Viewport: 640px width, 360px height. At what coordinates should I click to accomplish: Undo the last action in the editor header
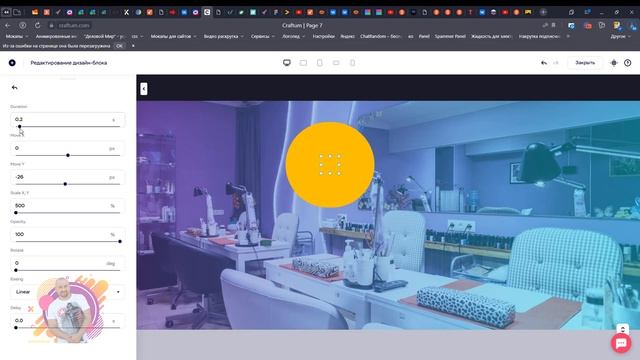pos(544,63)
